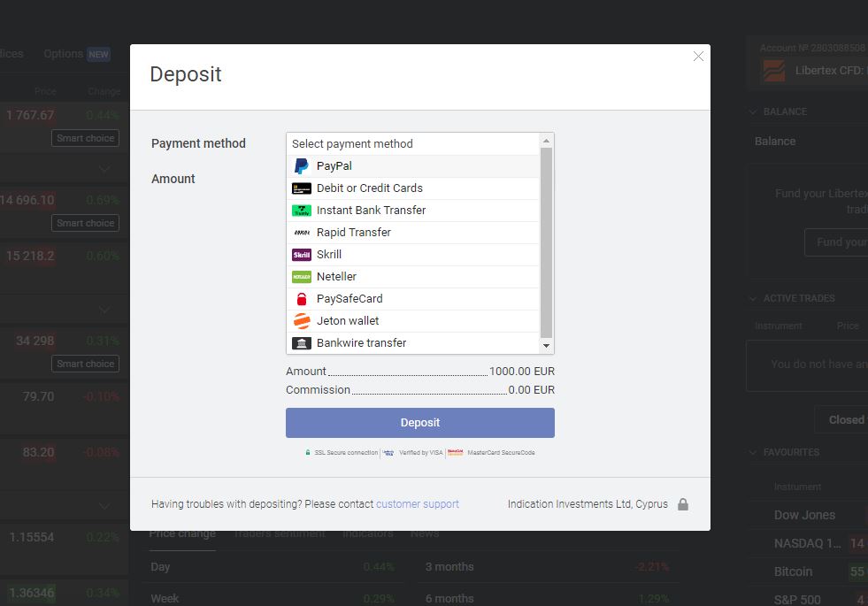Viewport: 868px width, 606px height.
Task: Collapse the ACTIVE TRADES section
Action: [753, 298]
